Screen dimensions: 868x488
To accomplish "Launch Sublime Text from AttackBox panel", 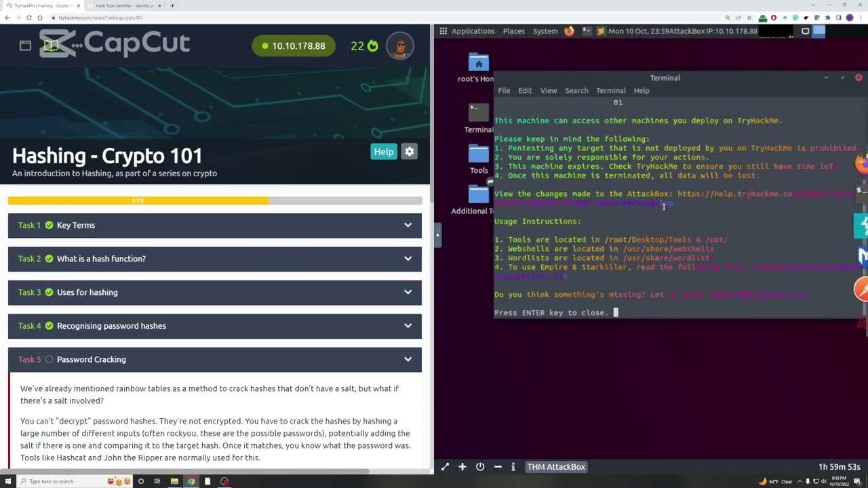I will [602, 31].
